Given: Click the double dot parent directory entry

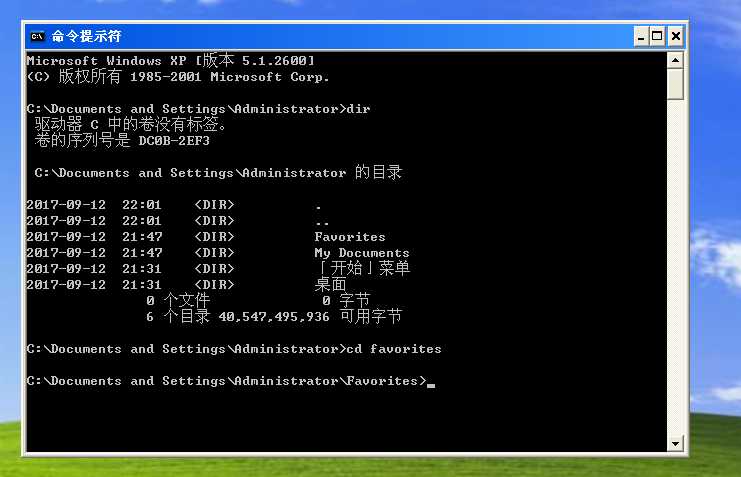Looking at the screenshot, I should pyautogui.click(x=322, y=223).
